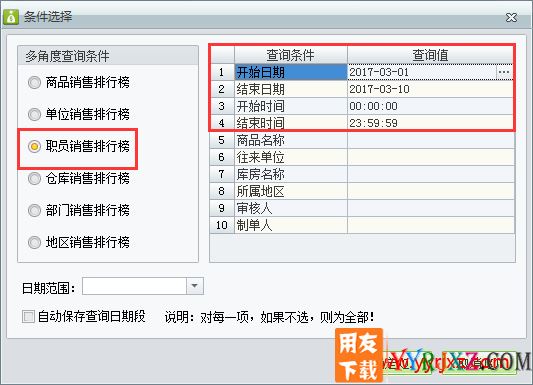Choose 职员销售排行榜 radio option
The height and width of the screenshot is (385, 533).
[34, 146]
